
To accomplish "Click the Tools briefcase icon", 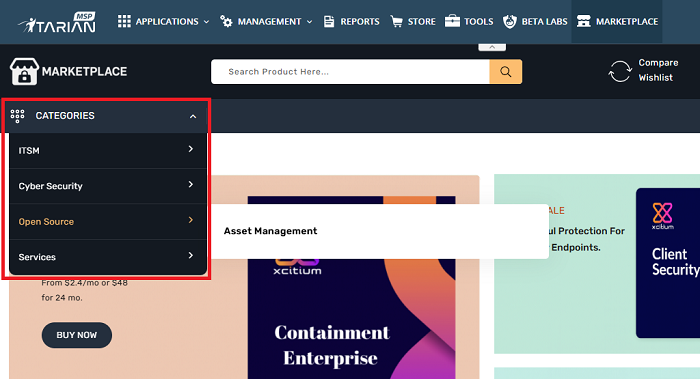I will [x=452, y=21].
